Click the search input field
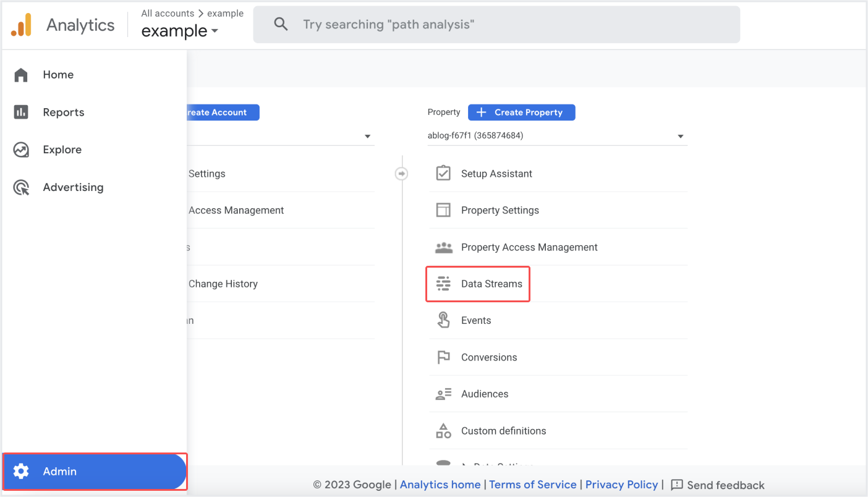868x497 pixels. 496,25
